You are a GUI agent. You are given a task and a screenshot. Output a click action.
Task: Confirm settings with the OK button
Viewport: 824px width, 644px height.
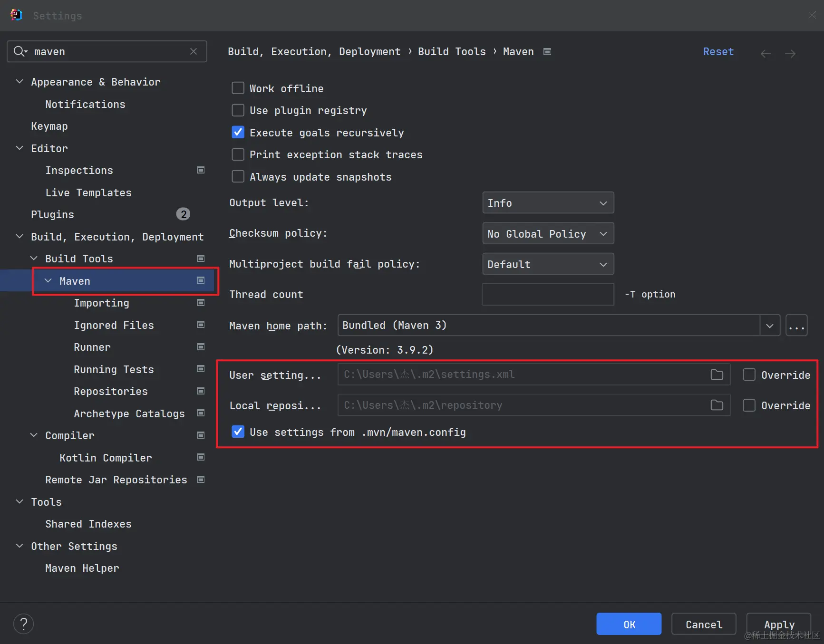pos(629,624)
